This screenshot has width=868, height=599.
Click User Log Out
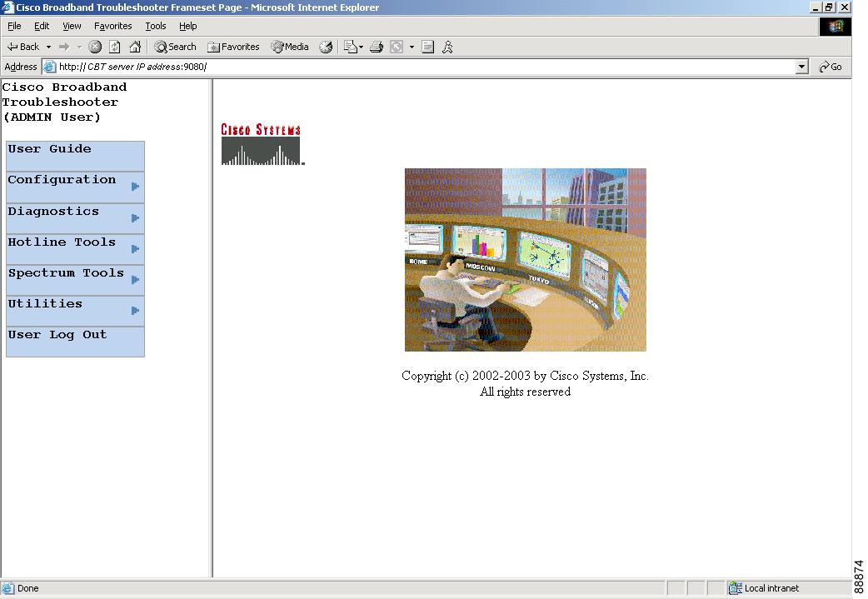[75, 342]
